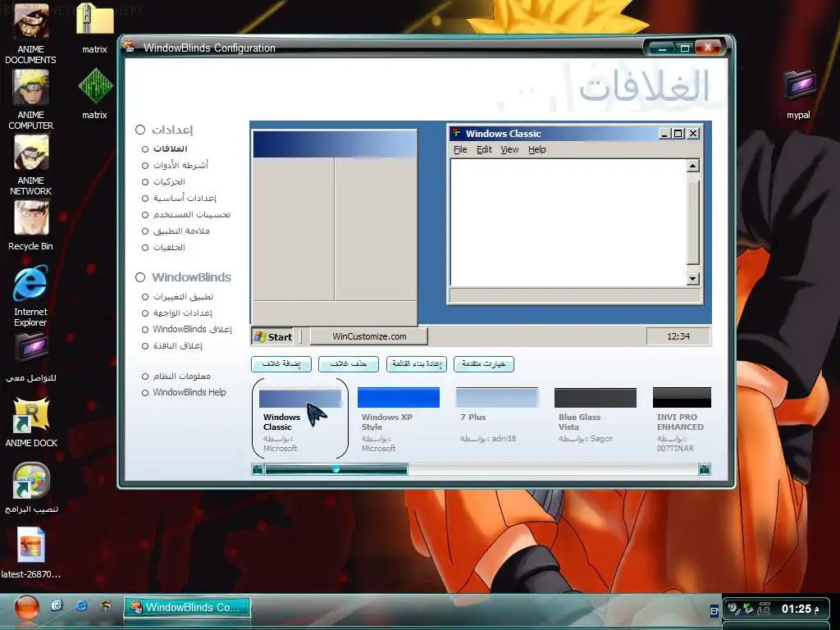
Task: Click the EN language indicator in taskbar
Action: pos(714,610)
